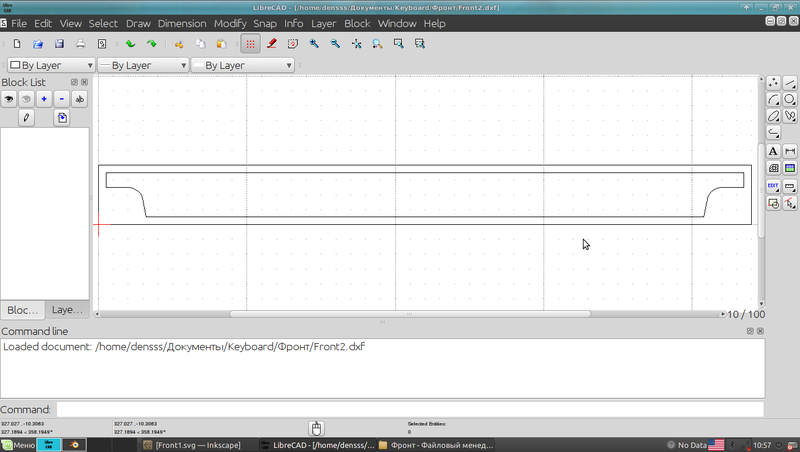800x452 pixels.
Task: Open the line type By Layer dropdown
Action: click(x=242, y=65)
